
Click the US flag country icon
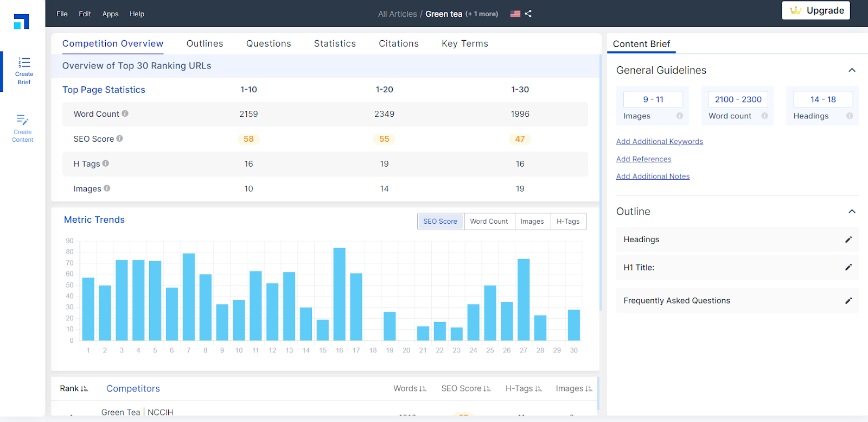click(x=515, y=14)
